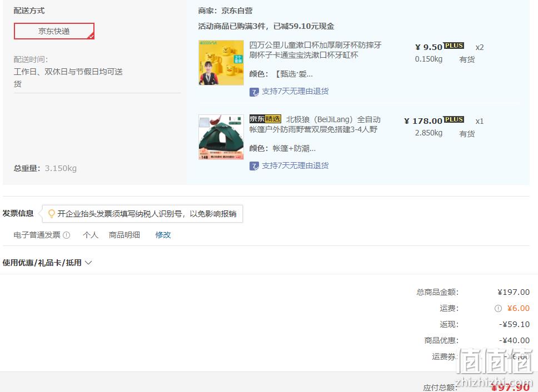Click the 7-day return icon under tent
Image resolution: width=538 pixels, height=392 pixels.
tap(254, 166)
